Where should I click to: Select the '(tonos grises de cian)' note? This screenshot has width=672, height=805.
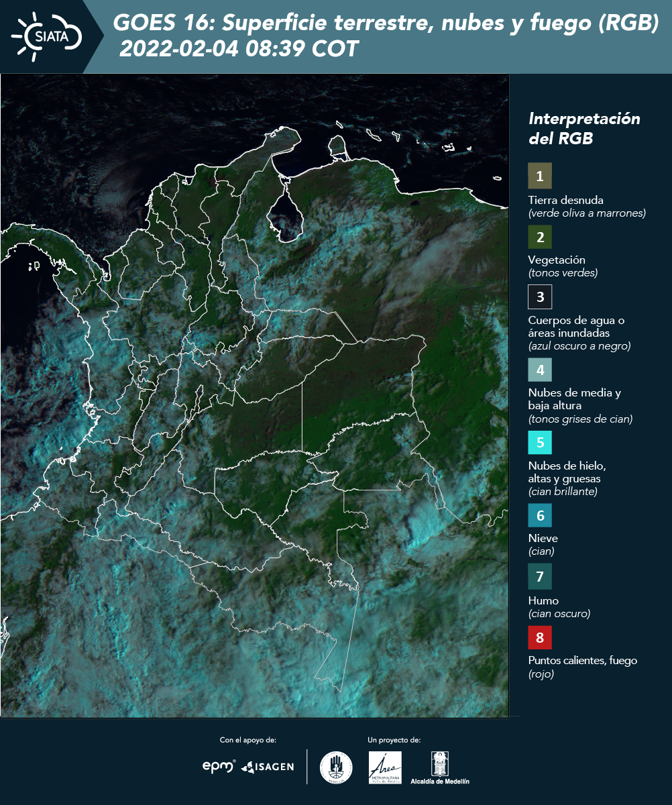tap(580, 419)
